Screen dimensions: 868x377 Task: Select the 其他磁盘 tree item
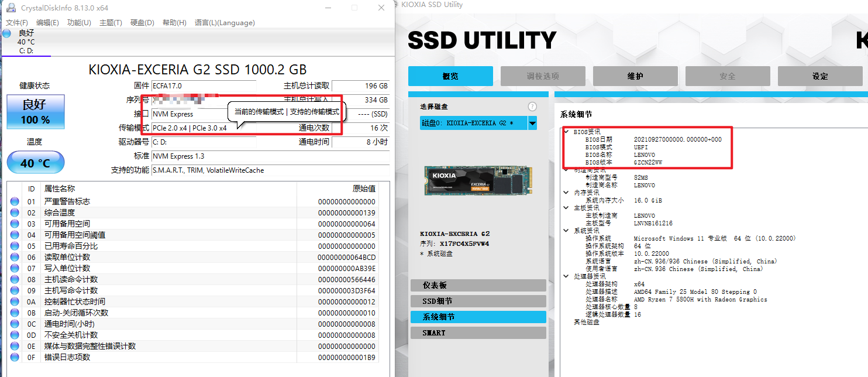586,322
